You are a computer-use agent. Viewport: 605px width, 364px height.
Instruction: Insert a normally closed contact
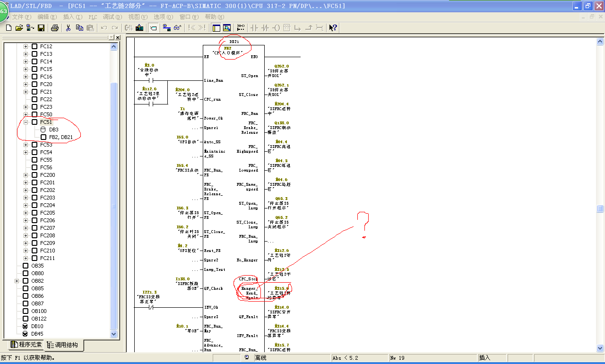pyautogui.click(x=265, y=28)
